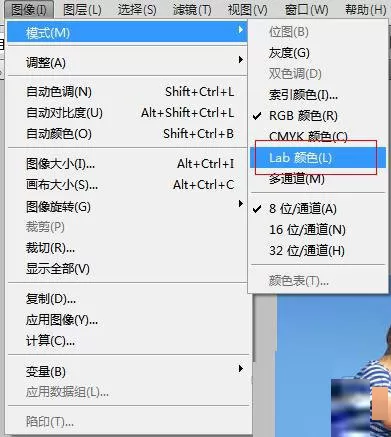Open the 视图(V) menu
391x437 pixels.
pos(247,10)
